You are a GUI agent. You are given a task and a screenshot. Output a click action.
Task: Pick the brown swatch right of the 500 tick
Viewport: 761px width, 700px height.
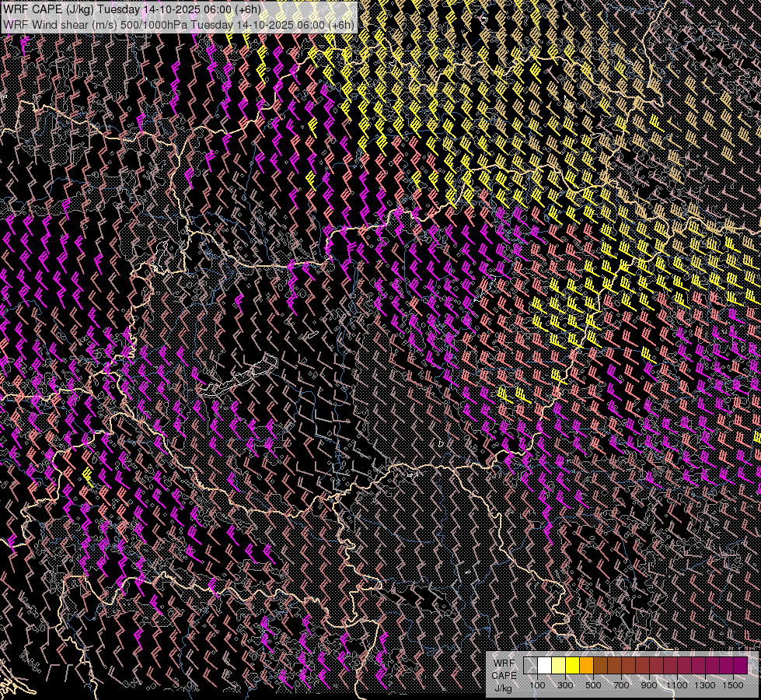click(601, 666)
